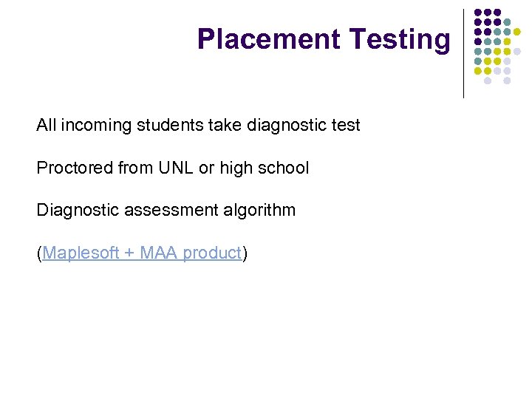Click the first teal dot in the fifth row
This screenshot has width=532, height=399.
pyautogui.click(x=477, y=51)
